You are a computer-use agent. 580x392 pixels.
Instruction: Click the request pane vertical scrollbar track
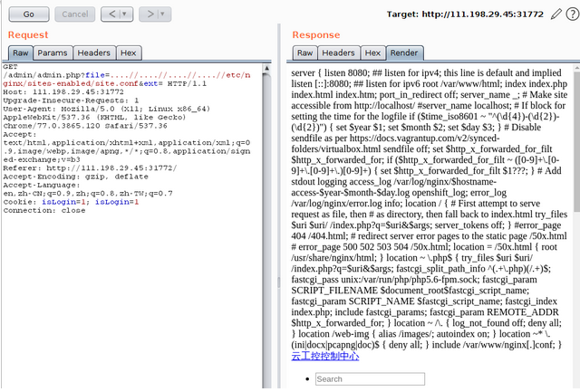(x=266, y=229)
